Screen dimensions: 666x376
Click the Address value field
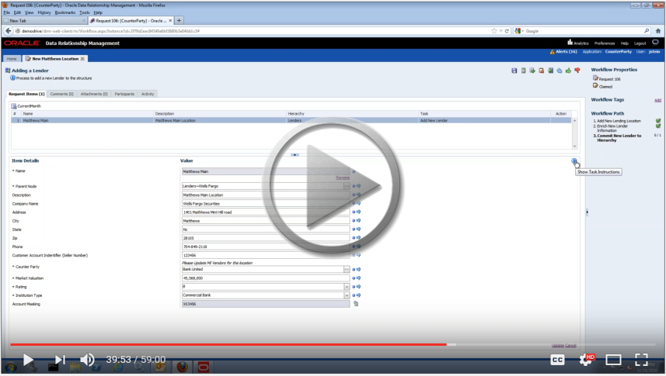(x=266, y=212)
